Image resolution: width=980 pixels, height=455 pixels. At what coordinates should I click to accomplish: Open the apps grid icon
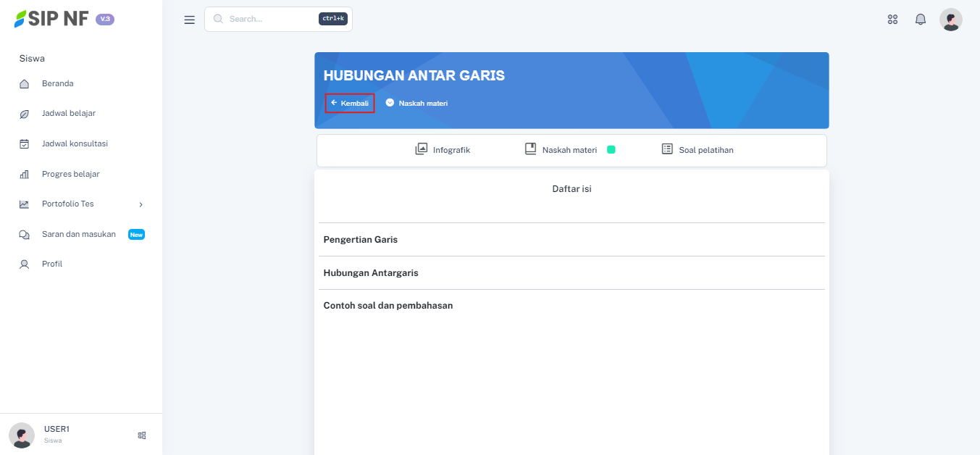coord(892,20)
